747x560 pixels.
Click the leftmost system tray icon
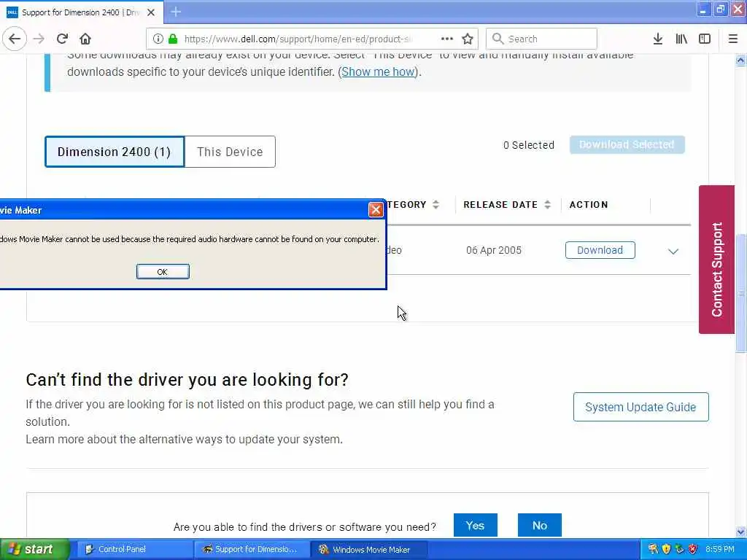653,549
